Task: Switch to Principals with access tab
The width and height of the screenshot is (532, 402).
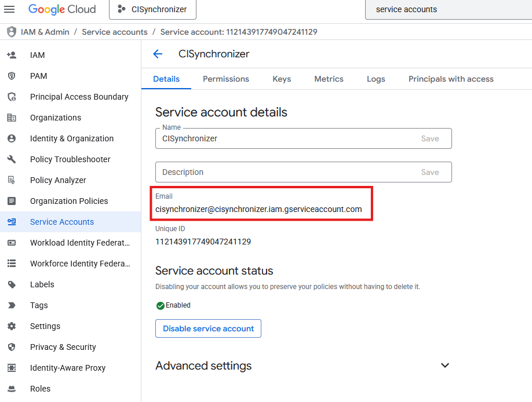Action: [x=451, y=79]
